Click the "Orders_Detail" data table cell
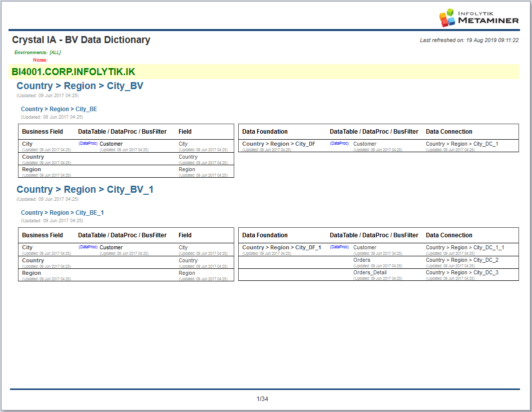 coord(370,272)
